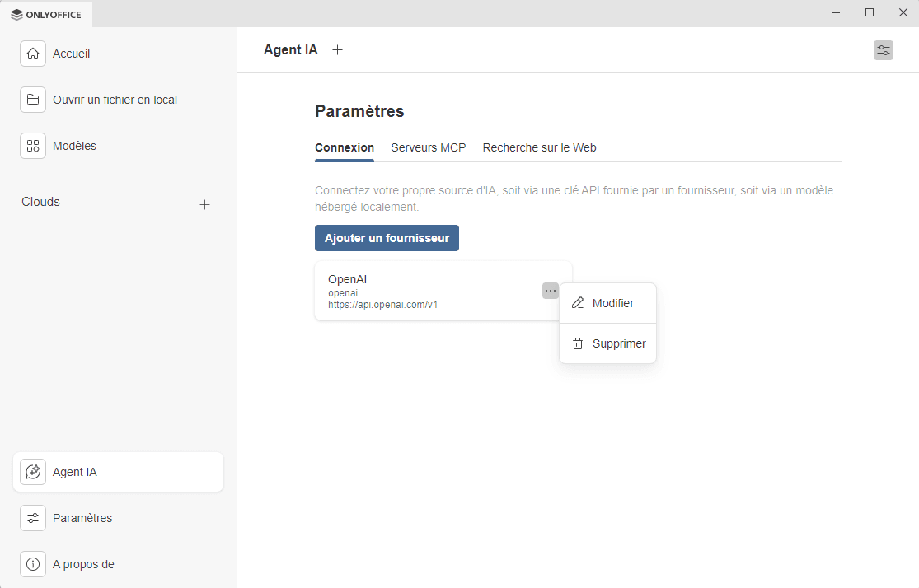
Task: Click the folder icon for Ouvrir un fichier en local
Action: 33,99
